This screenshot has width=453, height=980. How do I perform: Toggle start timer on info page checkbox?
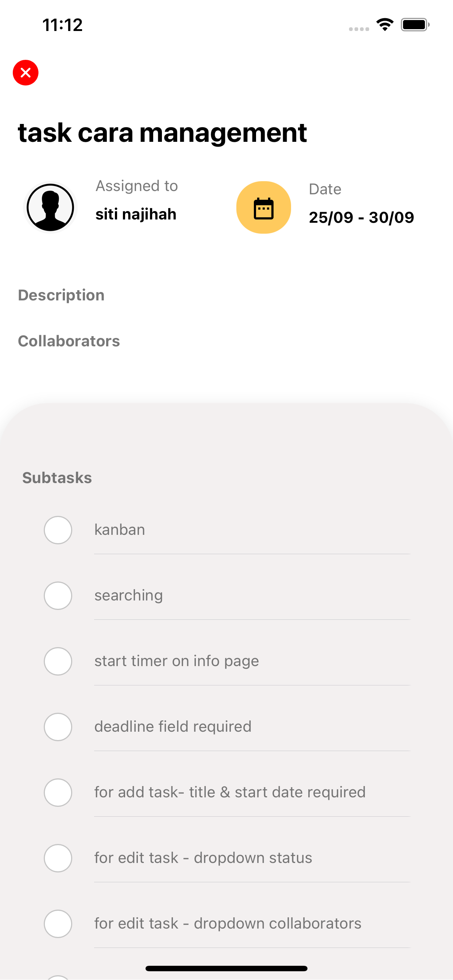(58, 661)
